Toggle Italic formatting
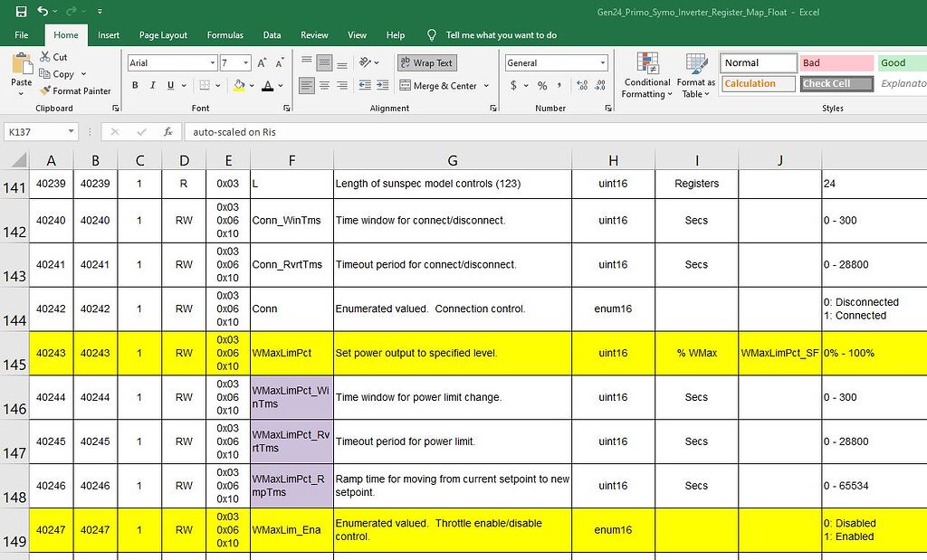The width and height of the screenshot is (927, 560). coord(153,86)
